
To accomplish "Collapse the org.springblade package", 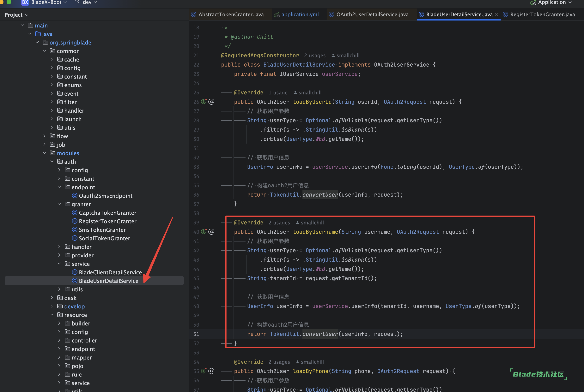I will click(37, 42).
